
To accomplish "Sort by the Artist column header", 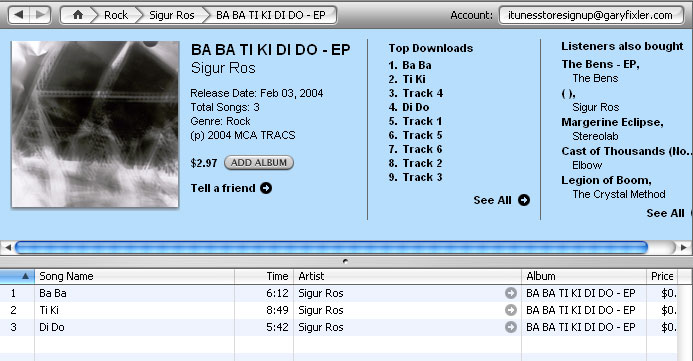I will 407,276.
